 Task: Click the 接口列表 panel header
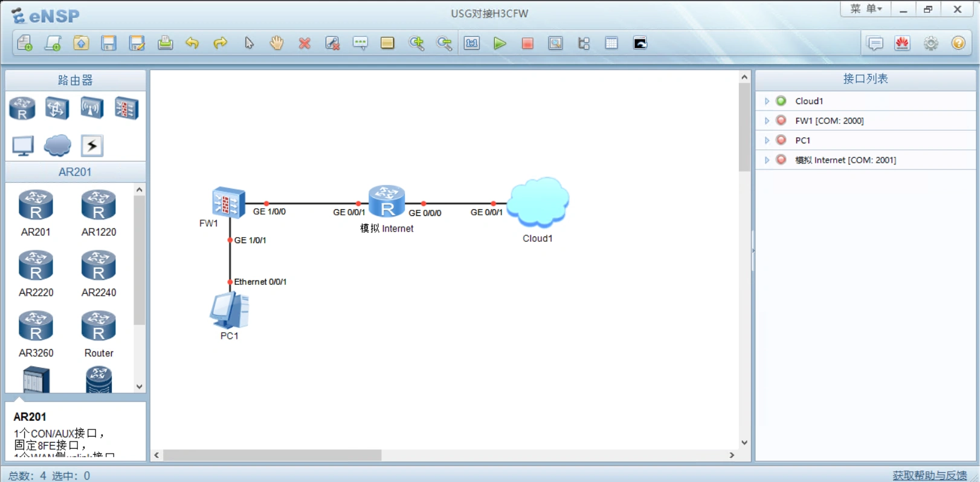pos(865,79)
